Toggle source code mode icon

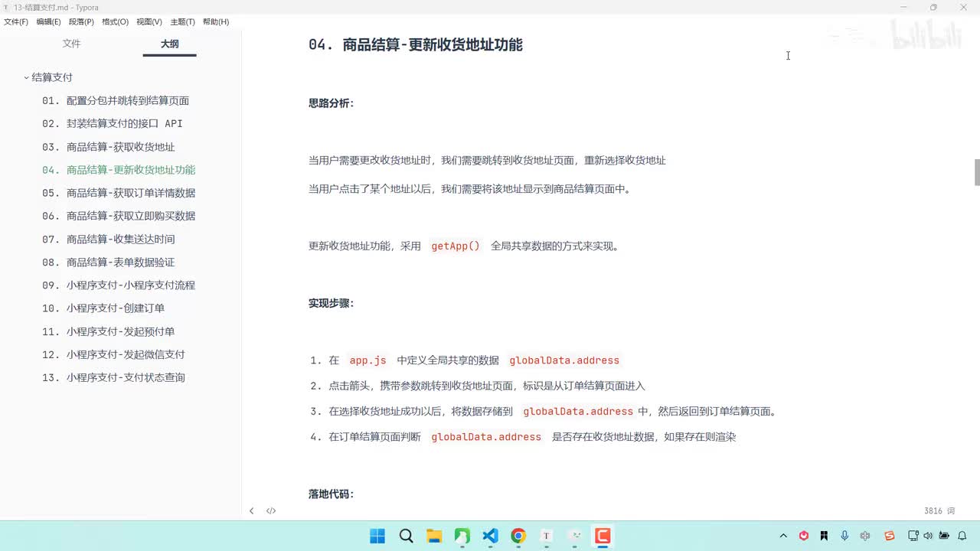click(271, 510)
